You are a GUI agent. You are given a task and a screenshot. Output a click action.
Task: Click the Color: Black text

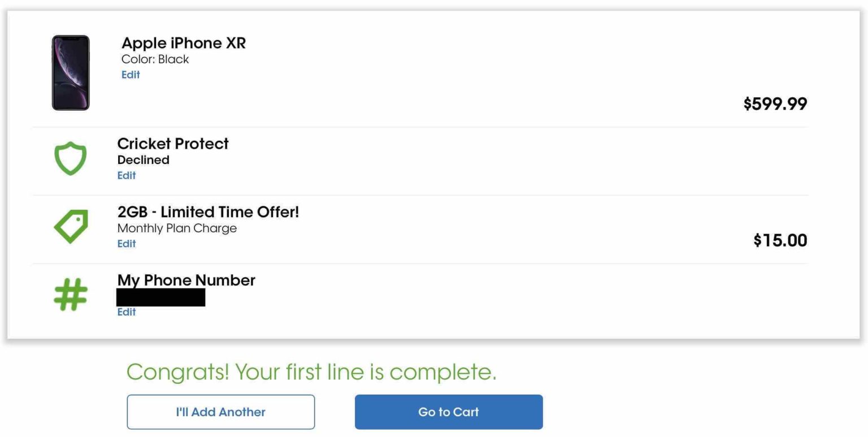click(x=155, y=59)
